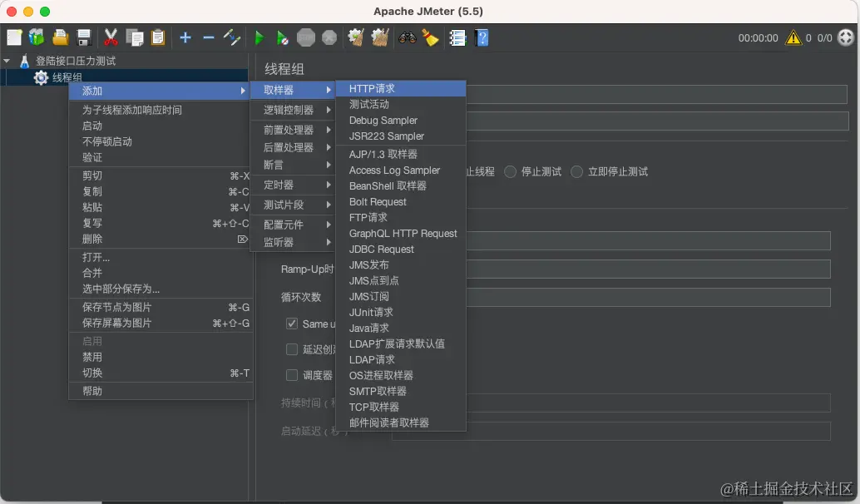Open the Search icon with binoculars
The width and height of the screenshot is (860, 504).
point(406,37)
